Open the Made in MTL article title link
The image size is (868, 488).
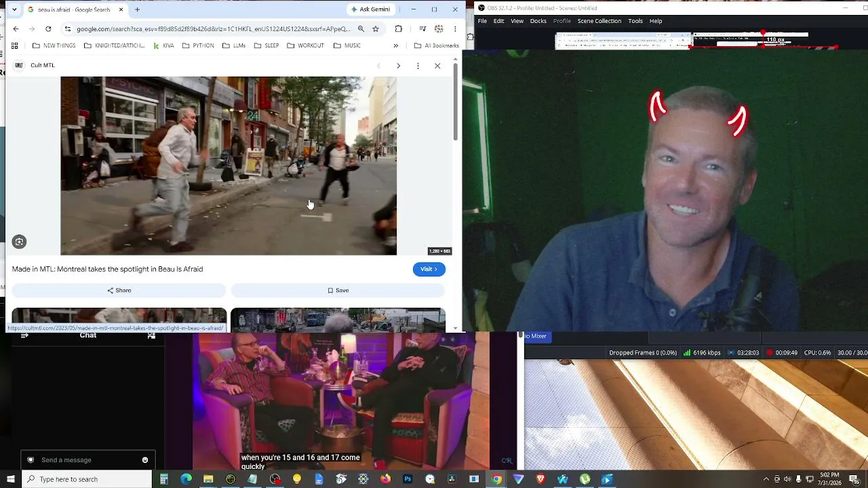[107, 269]
